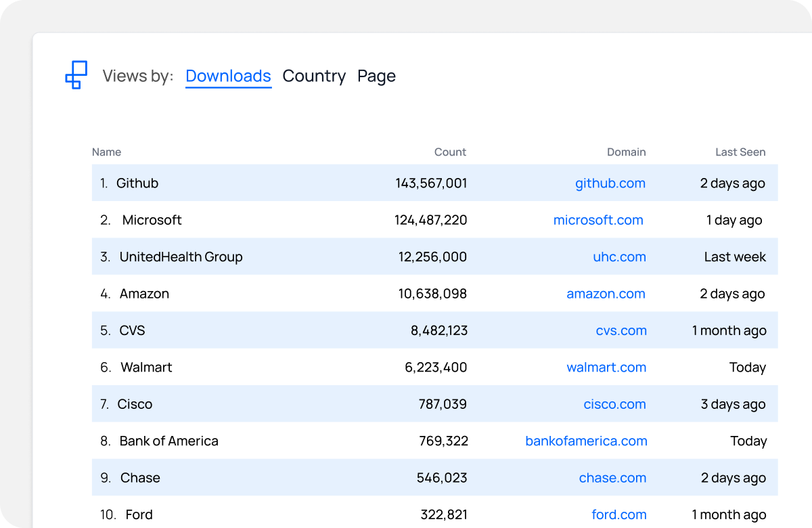
Task: Click the blue squares logo icon
Action: pos(76,75)
